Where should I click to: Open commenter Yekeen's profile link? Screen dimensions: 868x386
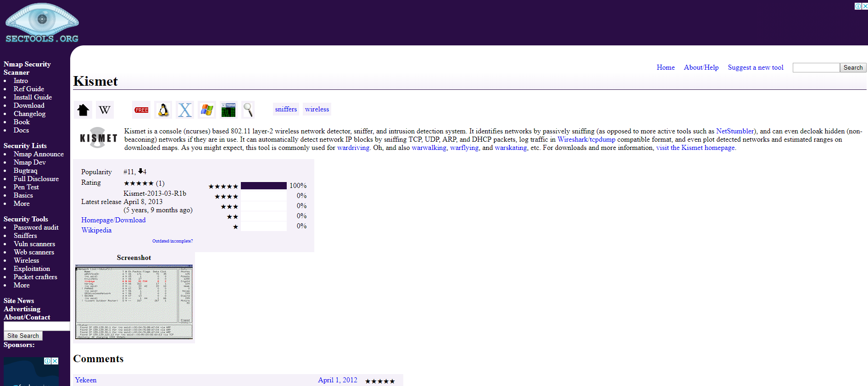pos(86,380)
